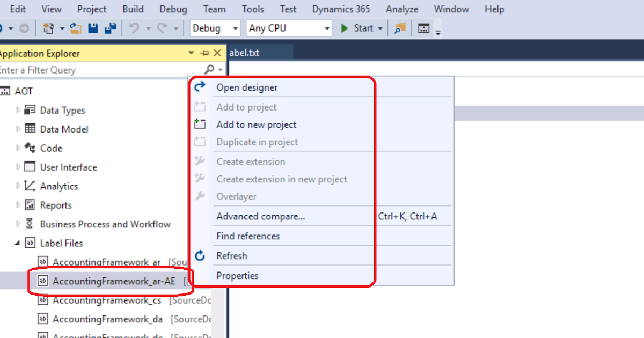Screen dimensions: 644x338
Task: Click the Add to new project icon
Action: coord(200,124)
